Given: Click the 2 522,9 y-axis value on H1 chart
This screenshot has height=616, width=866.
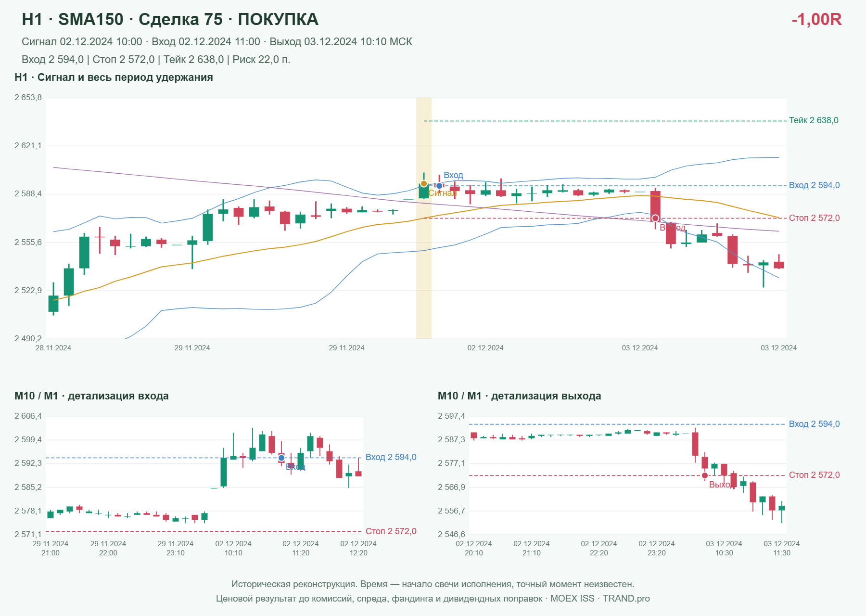Looking at the screenshot, I should tap(28, 291).
